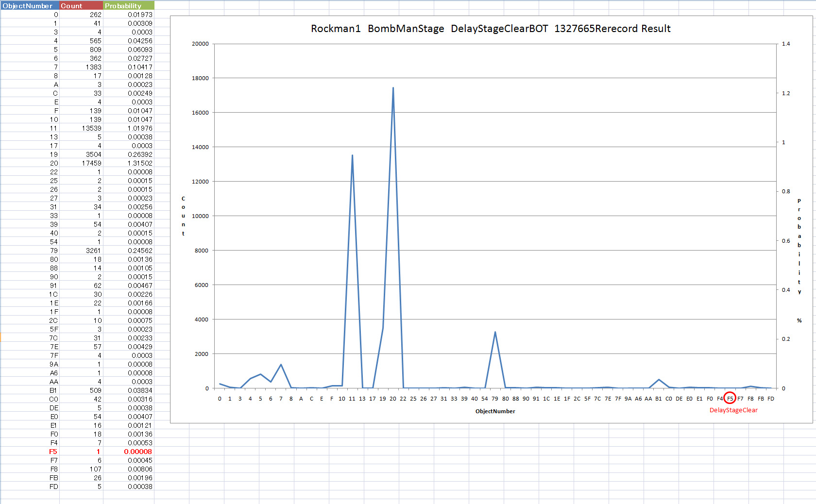This screenshot has width=816, height=504.
Task: Select the red Count header cell
Action: 81,6
